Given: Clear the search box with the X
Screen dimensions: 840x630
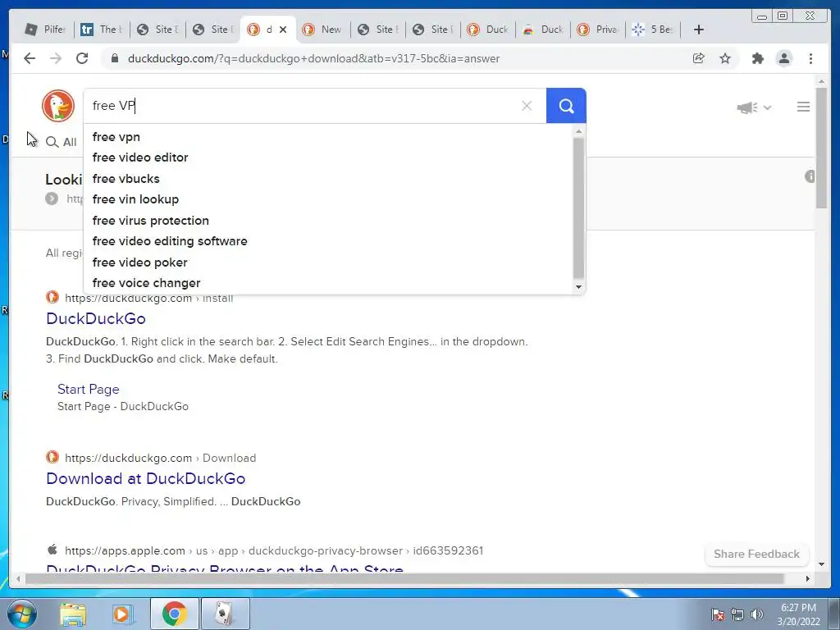Looking at the screenshot, I should (527, 106).
